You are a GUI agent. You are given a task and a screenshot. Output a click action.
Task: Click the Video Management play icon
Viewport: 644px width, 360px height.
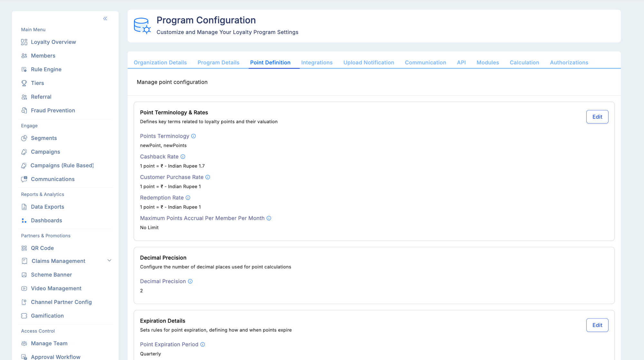[x=24, y=289]
